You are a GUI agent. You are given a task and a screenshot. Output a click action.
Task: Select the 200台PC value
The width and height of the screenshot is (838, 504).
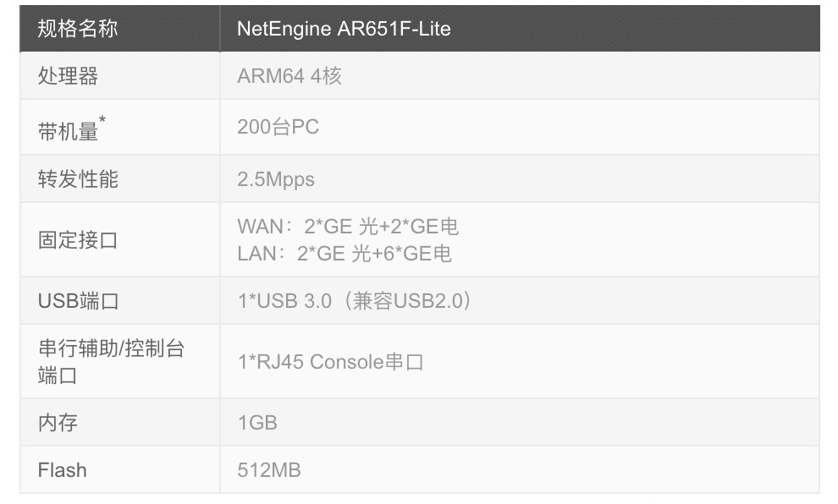[278, 127]
